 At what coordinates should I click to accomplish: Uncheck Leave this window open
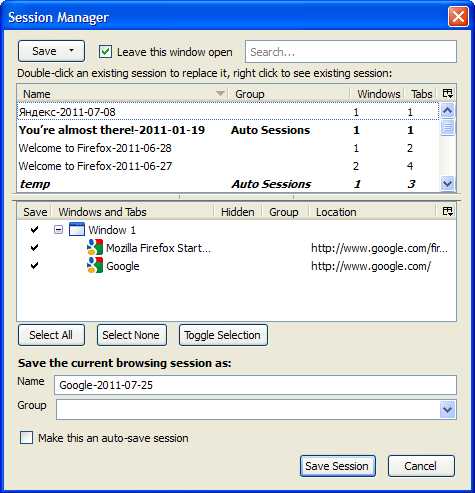(x=105, y=52)
